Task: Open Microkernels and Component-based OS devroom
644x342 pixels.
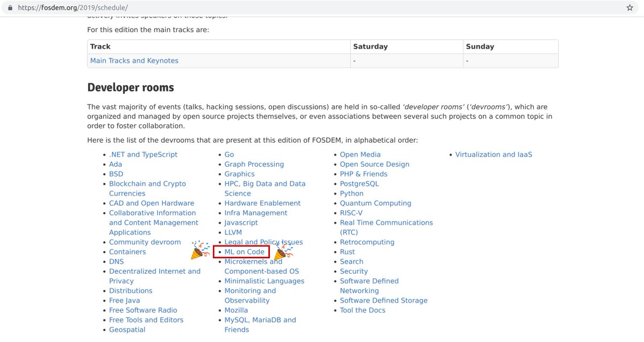Action: tap(261, 266)
